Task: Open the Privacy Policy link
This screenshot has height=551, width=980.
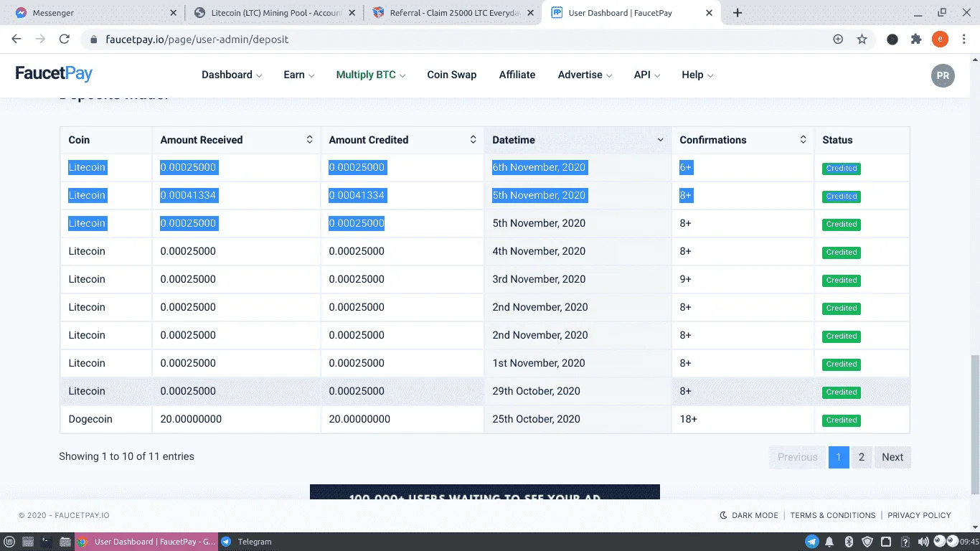Action: [919, 515]
